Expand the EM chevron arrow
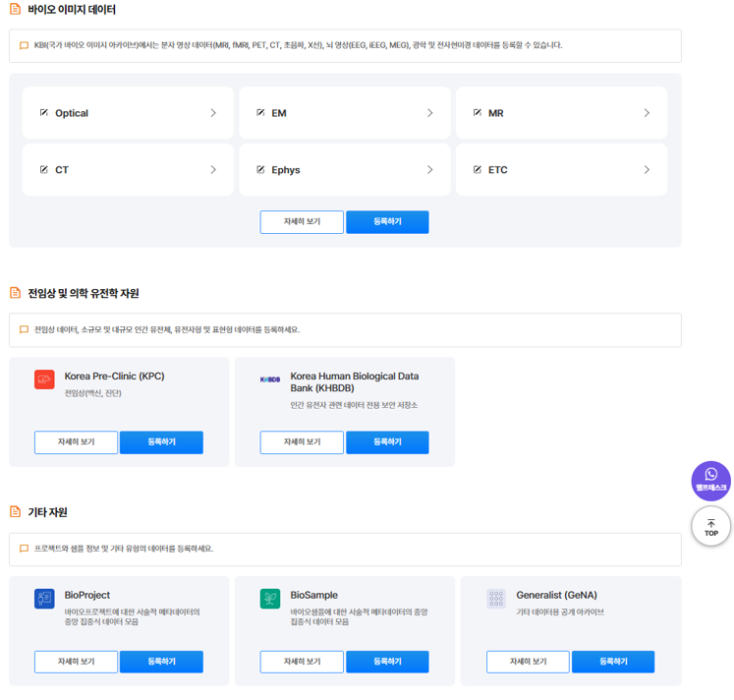 point(429,113)
